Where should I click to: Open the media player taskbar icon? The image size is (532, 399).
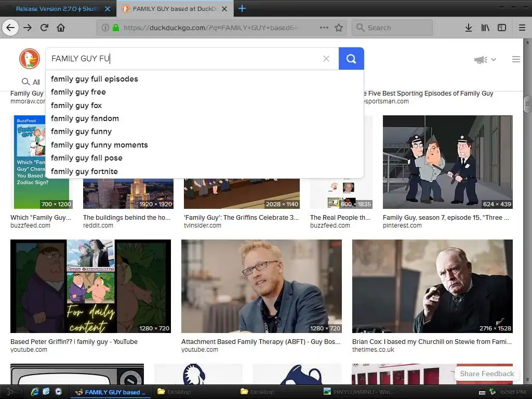pos(58,392)
